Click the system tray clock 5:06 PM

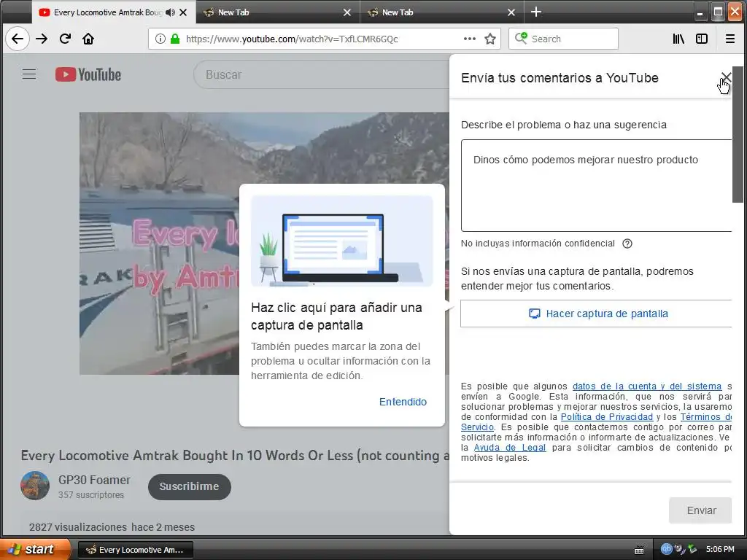pos(720,550)
